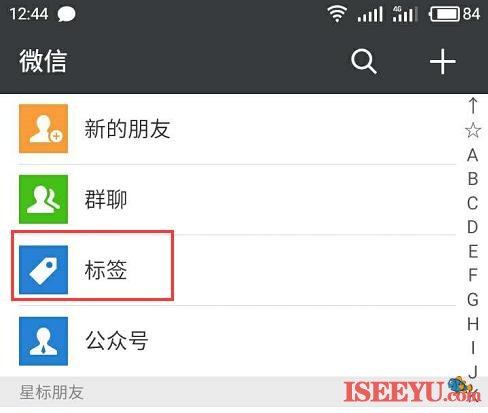Open the search magnifier icon
488x413 pixels.
click(x=364, y=61)
